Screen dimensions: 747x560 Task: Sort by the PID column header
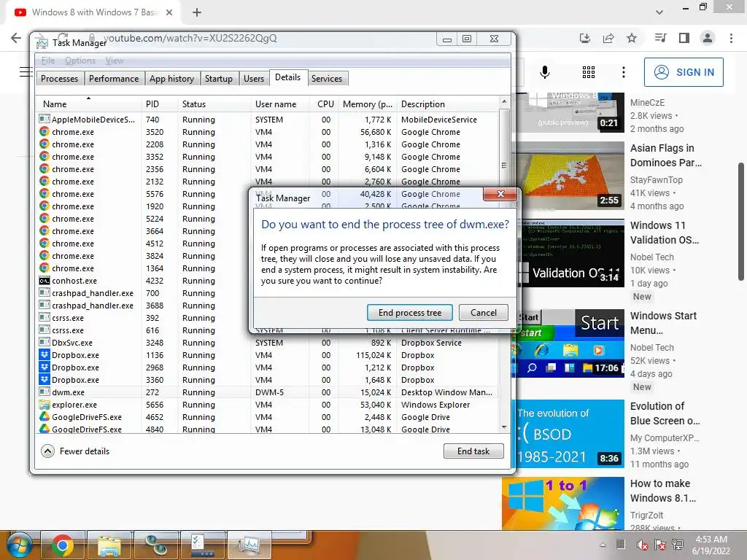(159, 104)
